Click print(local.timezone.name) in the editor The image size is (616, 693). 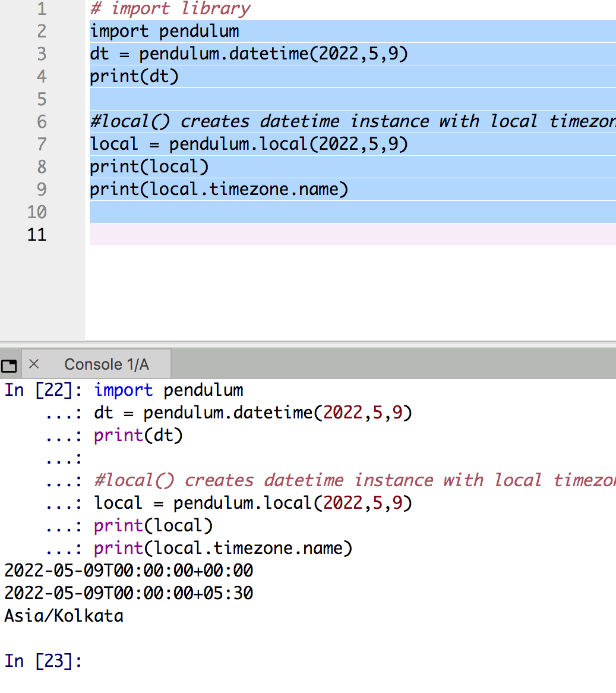click(219, 190)
